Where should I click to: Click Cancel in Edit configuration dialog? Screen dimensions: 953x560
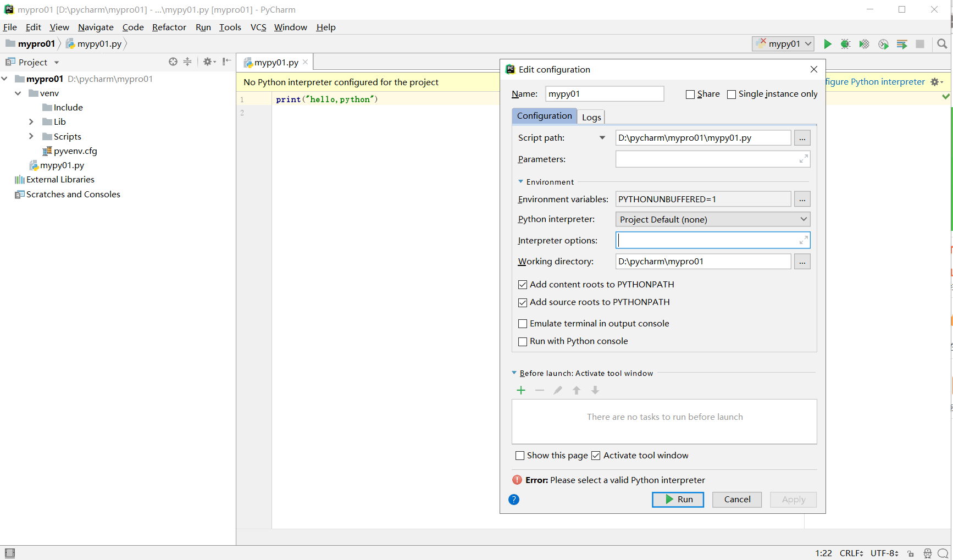pyautogui.click(x=737, y=500)
